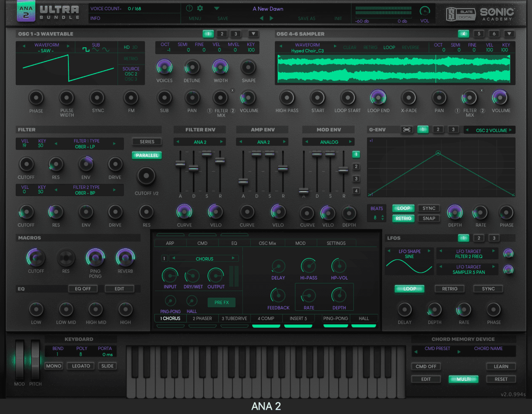Select the 4 COMP effect tab
The width and height of the screenshot is (532, 414).
[266, 319]
